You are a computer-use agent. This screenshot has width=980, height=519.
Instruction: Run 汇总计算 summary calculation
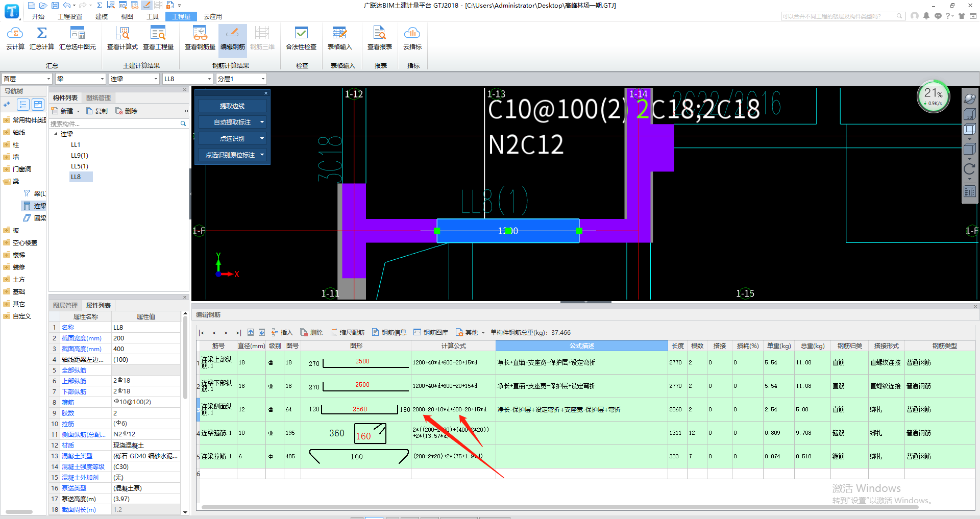(42, 38)
